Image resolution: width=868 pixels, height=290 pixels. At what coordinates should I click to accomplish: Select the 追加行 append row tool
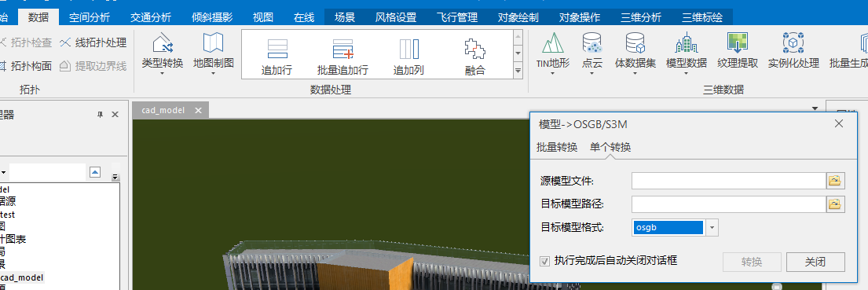277,57
